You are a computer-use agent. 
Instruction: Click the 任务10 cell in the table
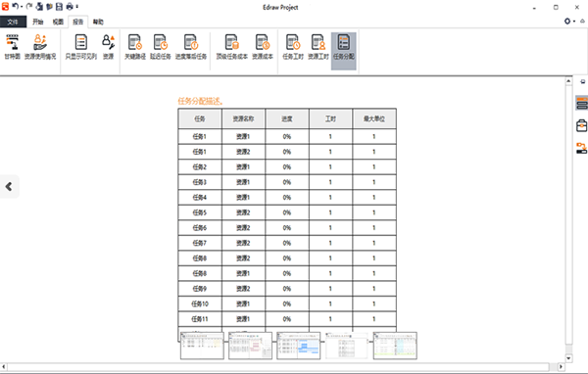tap(200, 304)
